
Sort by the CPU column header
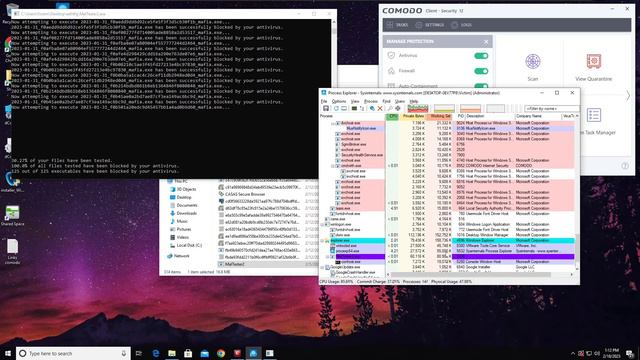coord(392,116)
